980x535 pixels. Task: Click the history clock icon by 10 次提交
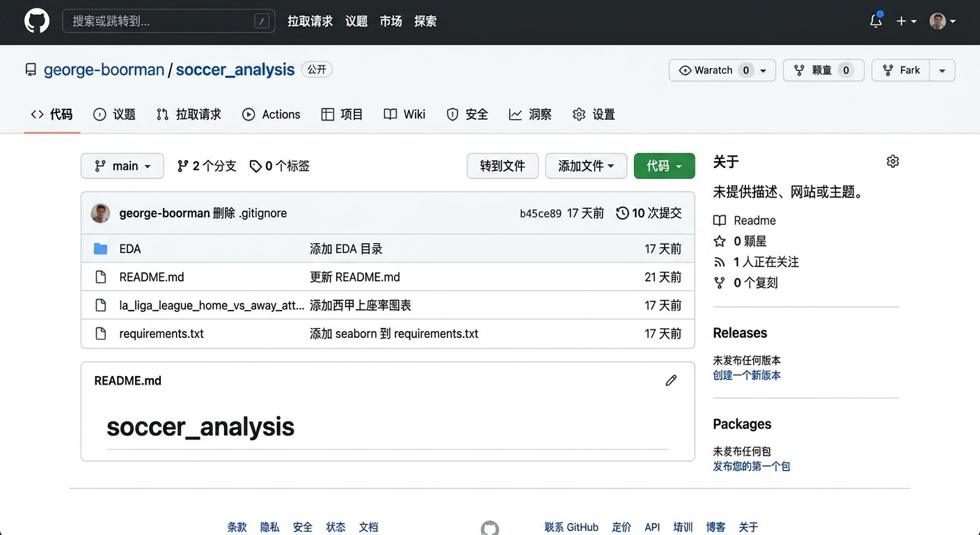pyautogui.click(x=622, y=213)
